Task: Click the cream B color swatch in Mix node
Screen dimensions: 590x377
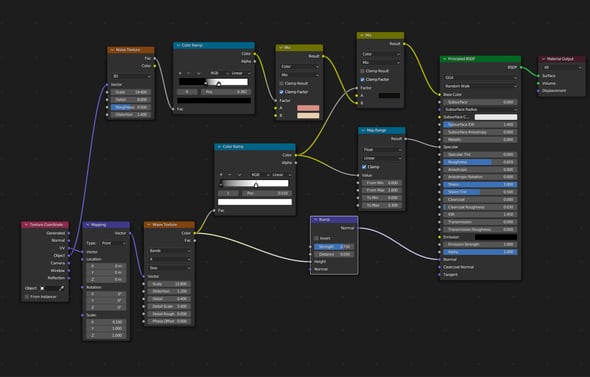Action: (x=308, y=116)
